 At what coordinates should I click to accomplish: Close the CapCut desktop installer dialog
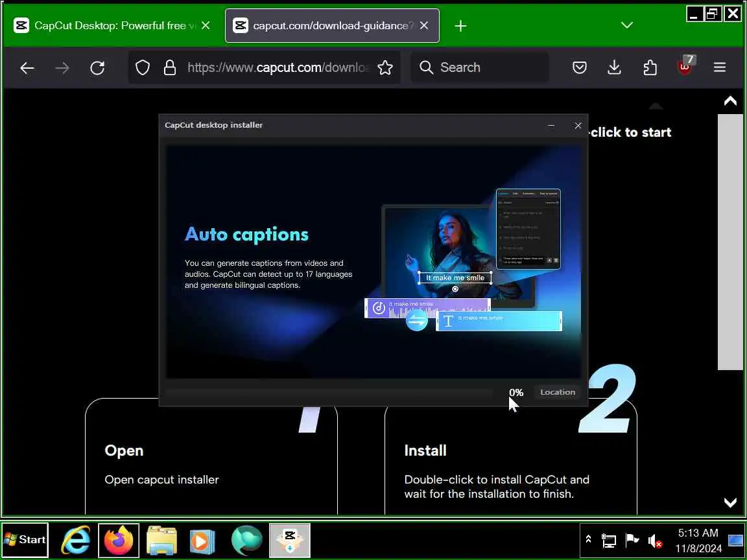coord(578,126)
